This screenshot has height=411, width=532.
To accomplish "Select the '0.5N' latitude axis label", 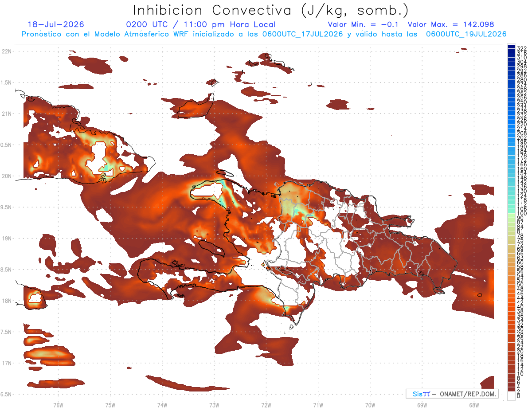I will coord(5,145).
